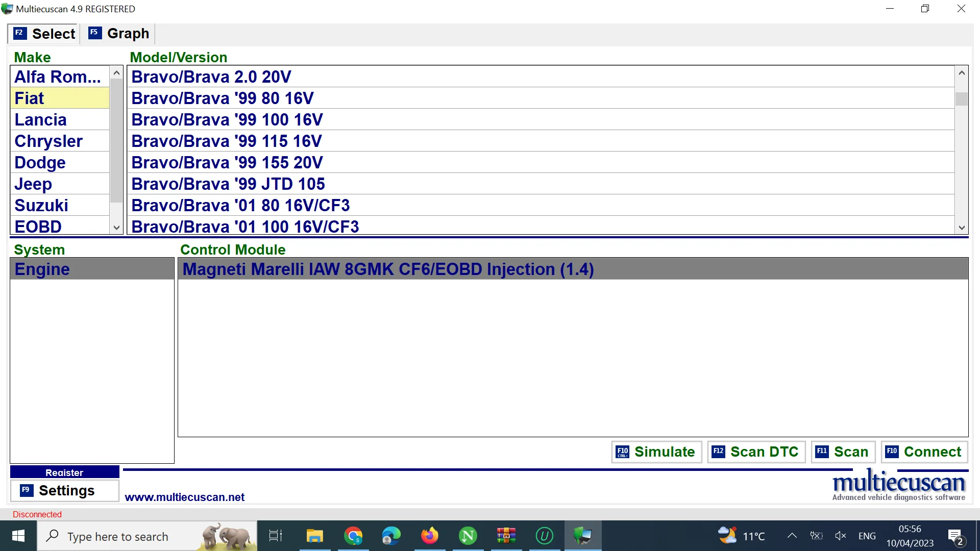Click the Scan live data icon
This screenshot has height=551, width=980.
pyautogui.click(x=843, y=451)
